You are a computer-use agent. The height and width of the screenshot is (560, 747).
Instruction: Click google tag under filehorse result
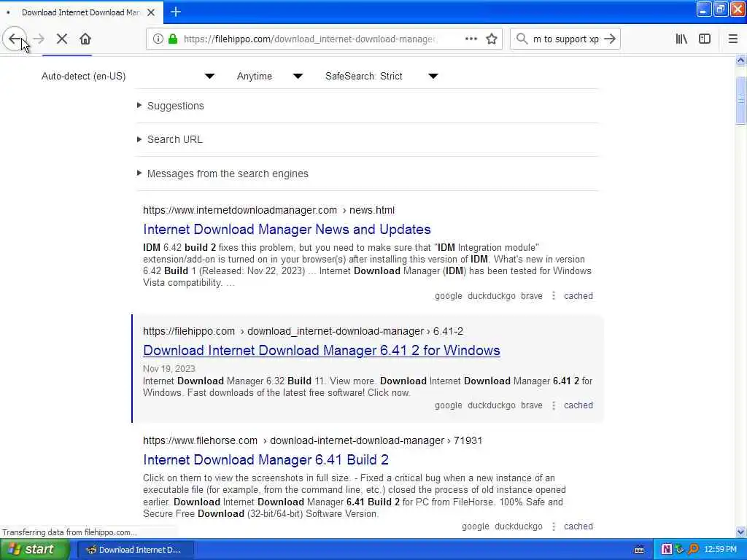[476, 526]
